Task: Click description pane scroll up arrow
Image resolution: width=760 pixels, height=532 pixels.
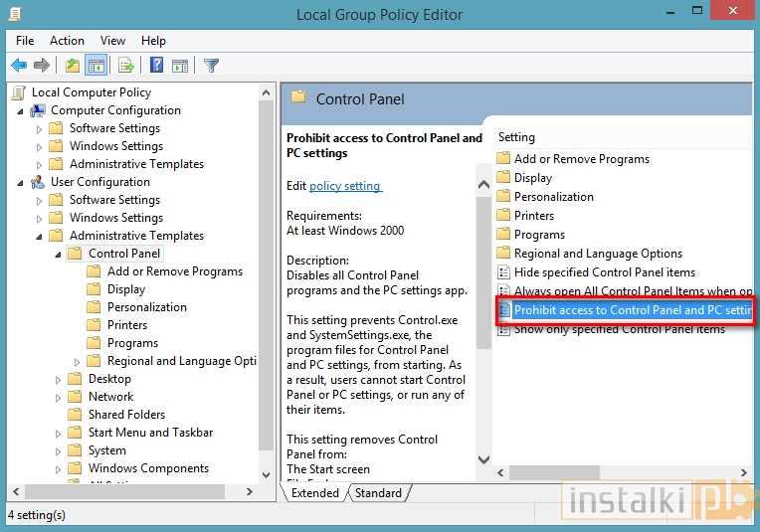Action: click(483, 185)
